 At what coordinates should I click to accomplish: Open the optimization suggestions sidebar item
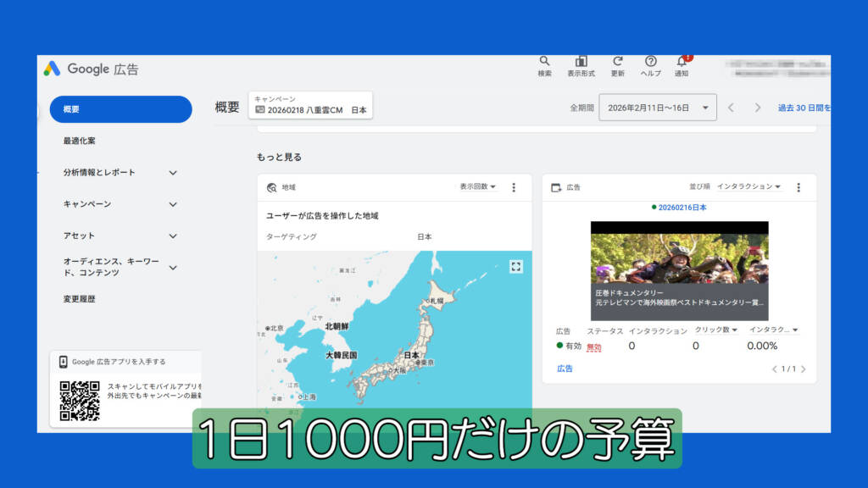[80, 141]
